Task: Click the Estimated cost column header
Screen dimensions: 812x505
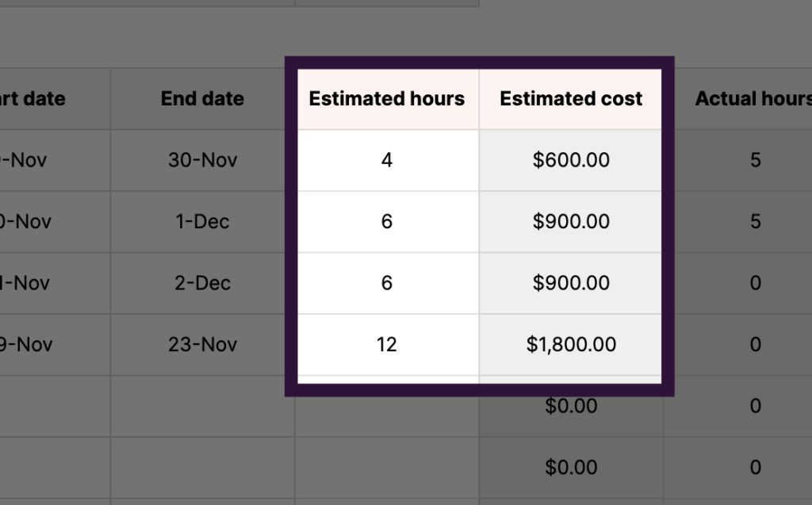Action: 571,99
